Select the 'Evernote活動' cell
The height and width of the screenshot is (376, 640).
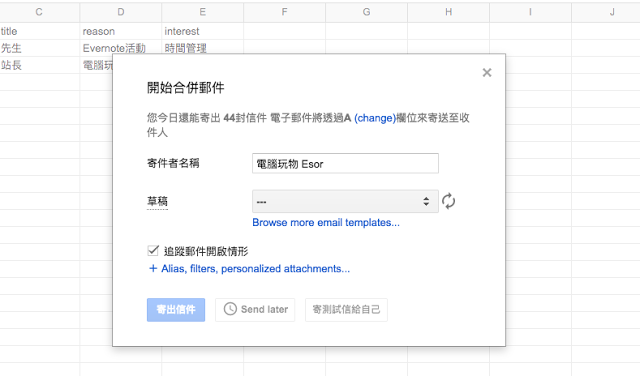pos(120,48)
